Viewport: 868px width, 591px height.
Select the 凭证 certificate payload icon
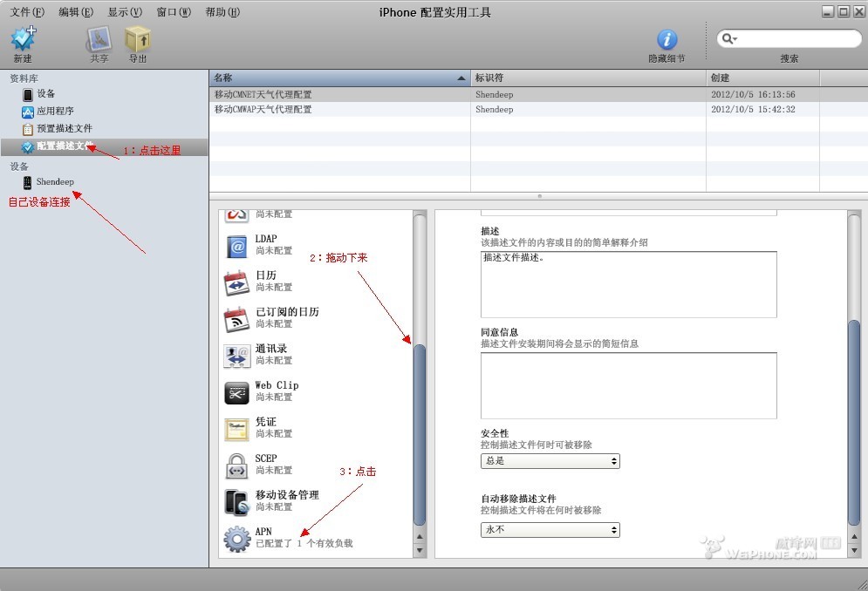click(x=237, y=430)
